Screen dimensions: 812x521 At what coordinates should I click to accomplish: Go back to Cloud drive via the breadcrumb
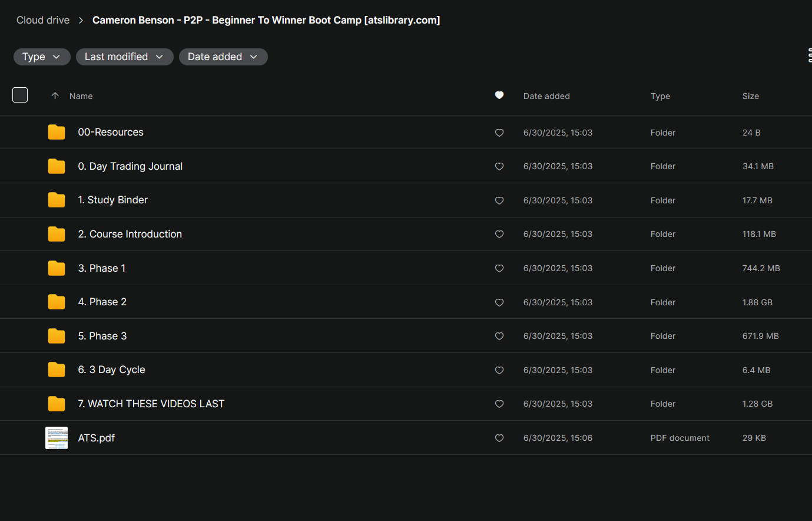[43, 20]
